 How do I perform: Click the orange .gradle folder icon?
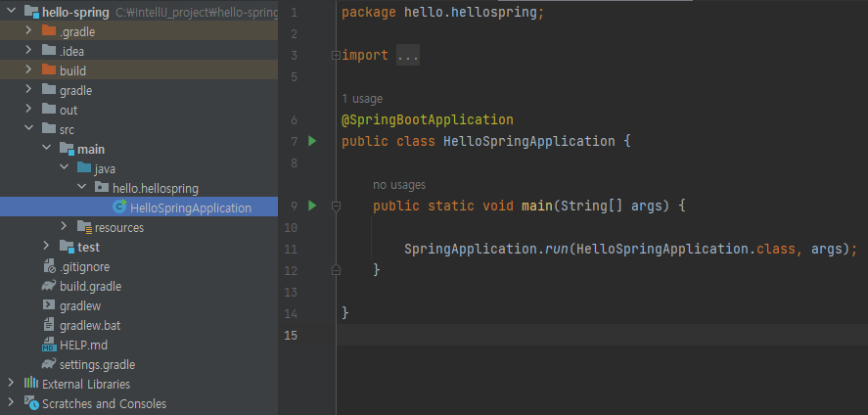coord(49,31)
